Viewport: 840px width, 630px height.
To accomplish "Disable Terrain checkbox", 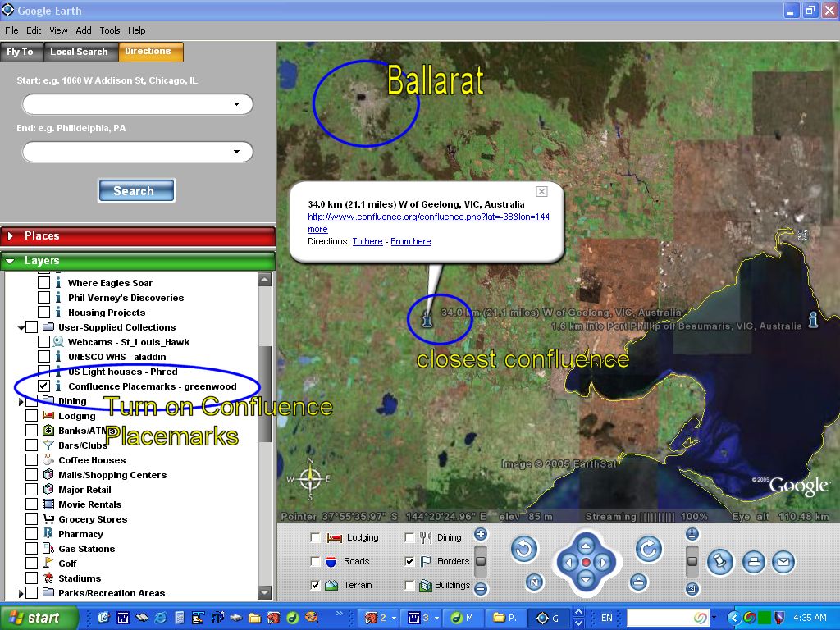I will (316, 585).
